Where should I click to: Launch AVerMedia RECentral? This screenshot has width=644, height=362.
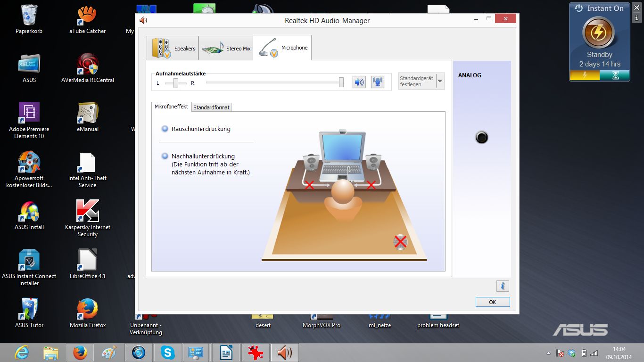click(x=88, y=69)
